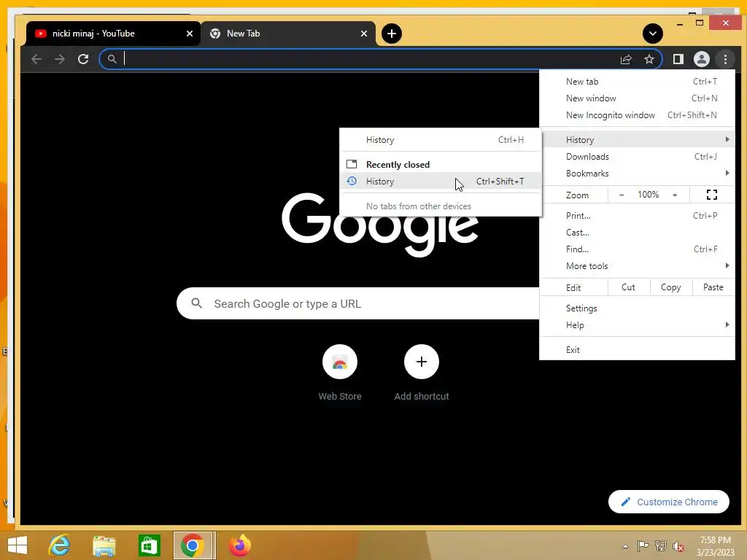This screenshot has height=560, width=747.
Task: Click Copy in the Edit row
Action: 670,287
